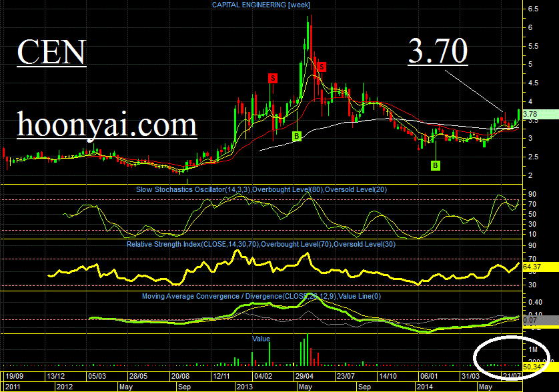The height and width of the screenshot is (392, 559).
Task: Click the 0.40 MACD axis label
Action: [535, 302]
